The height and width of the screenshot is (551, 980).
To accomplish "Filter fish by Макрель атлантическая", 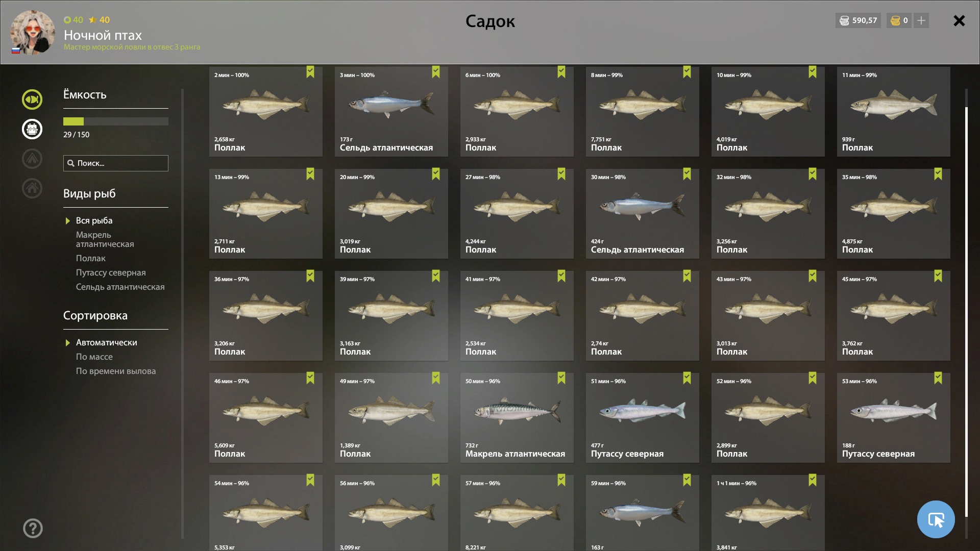I will [105, 239].
